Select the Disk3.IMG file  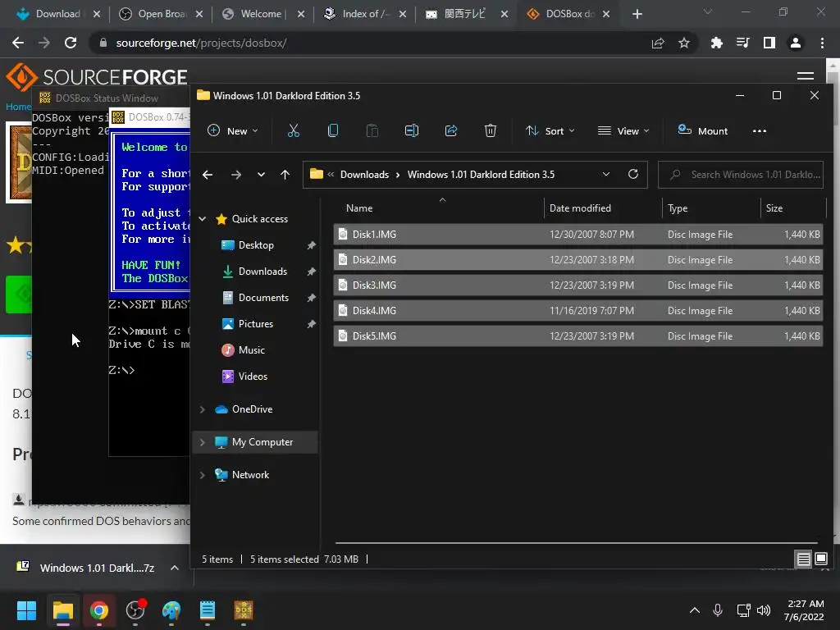pos(577,285)
